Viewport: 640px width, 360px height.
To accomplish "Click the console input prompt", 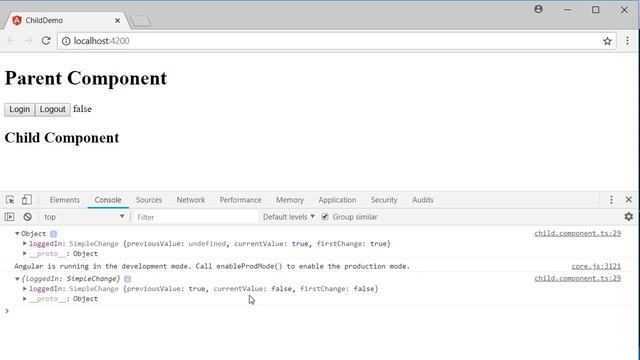I will point(318,311).
